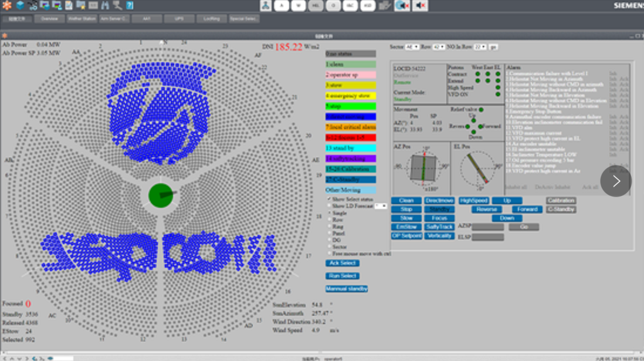Open the help question mark icon

coord(130,6)
